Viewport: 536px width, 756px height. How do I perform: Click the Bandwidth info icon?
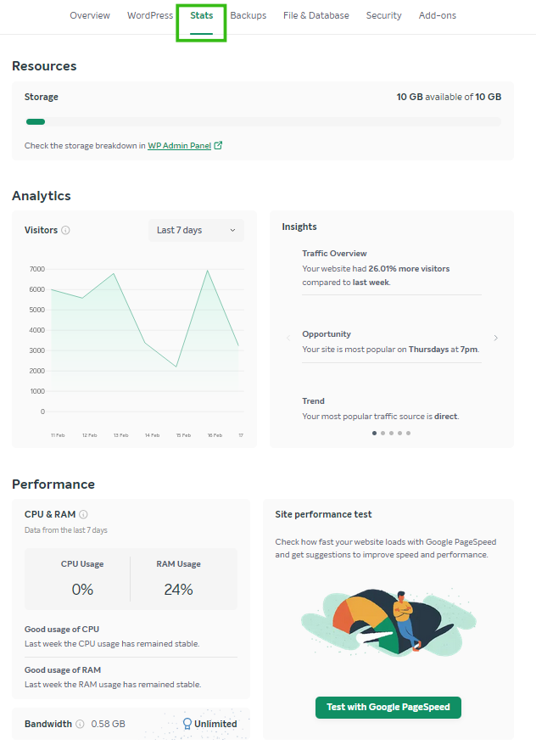[x=80, y=724]
